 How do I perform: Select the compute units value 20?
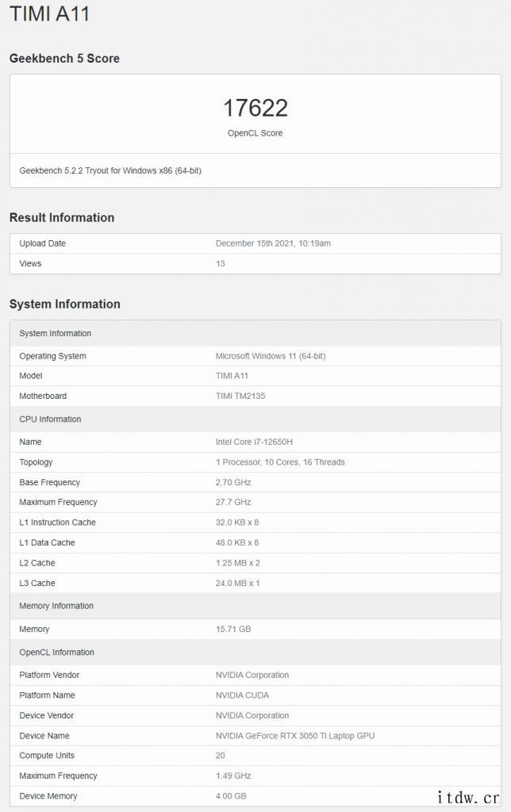pyautogui.click(x=221, y=756)
